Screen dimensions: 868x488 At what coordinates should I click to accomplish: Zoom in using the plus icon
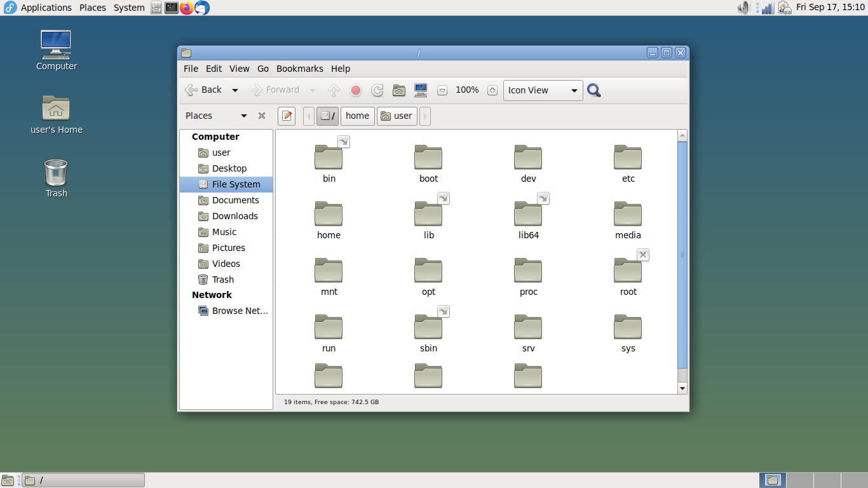click(492, 90)
